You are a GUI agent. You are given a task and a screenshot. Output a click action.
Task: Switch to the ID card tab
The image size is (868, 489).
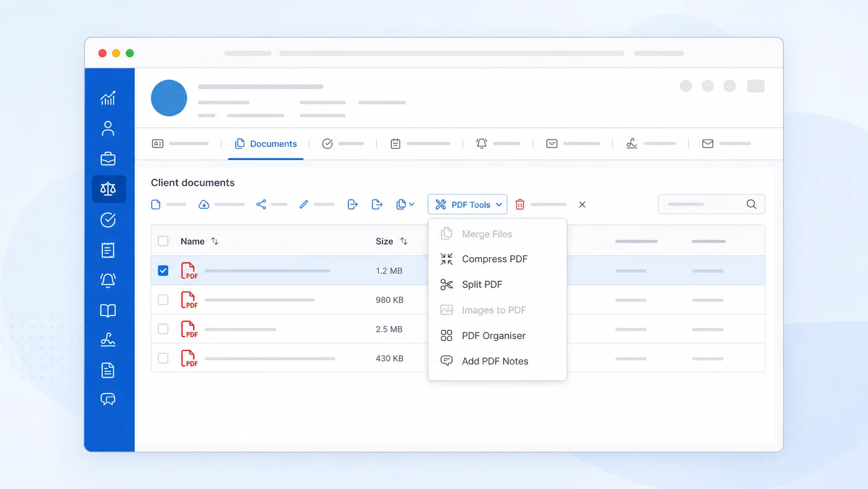click(180, 143)
